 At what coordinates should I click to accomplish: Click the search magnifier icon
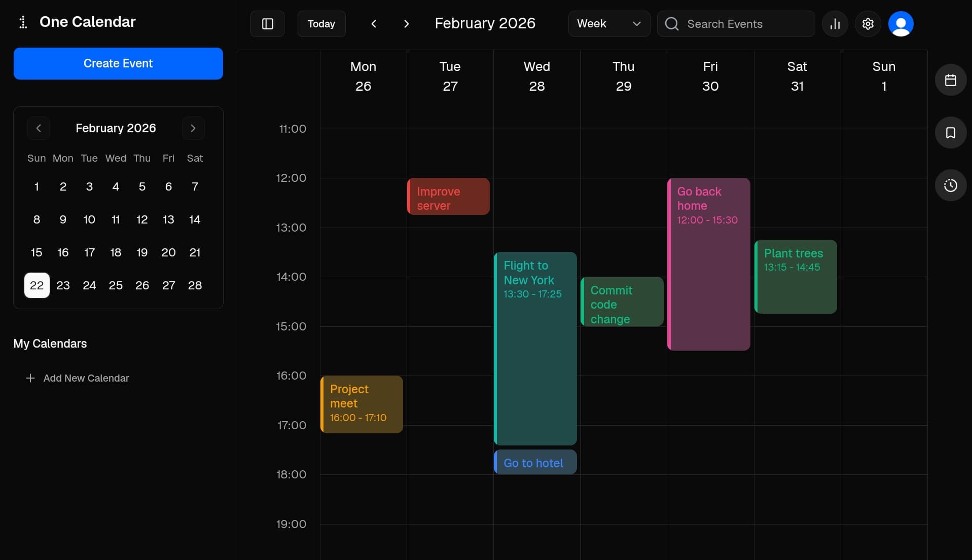[x=671, y=24]
